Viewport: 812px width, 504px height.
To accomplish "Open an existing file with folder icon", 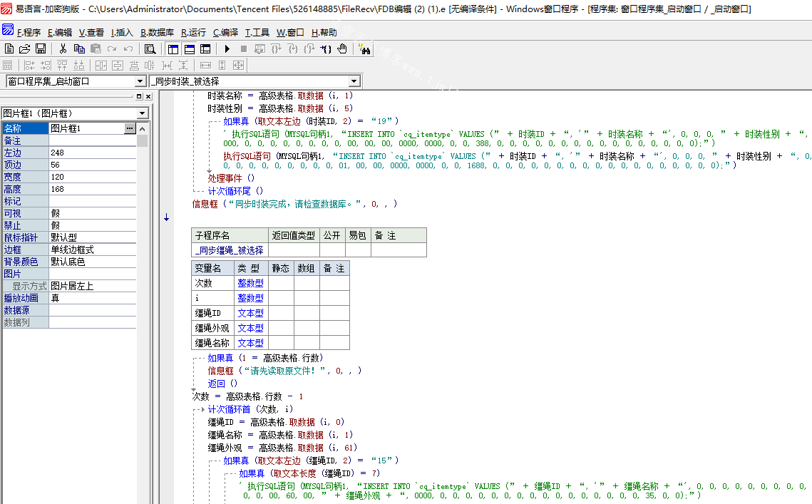I will click(24, 48).
